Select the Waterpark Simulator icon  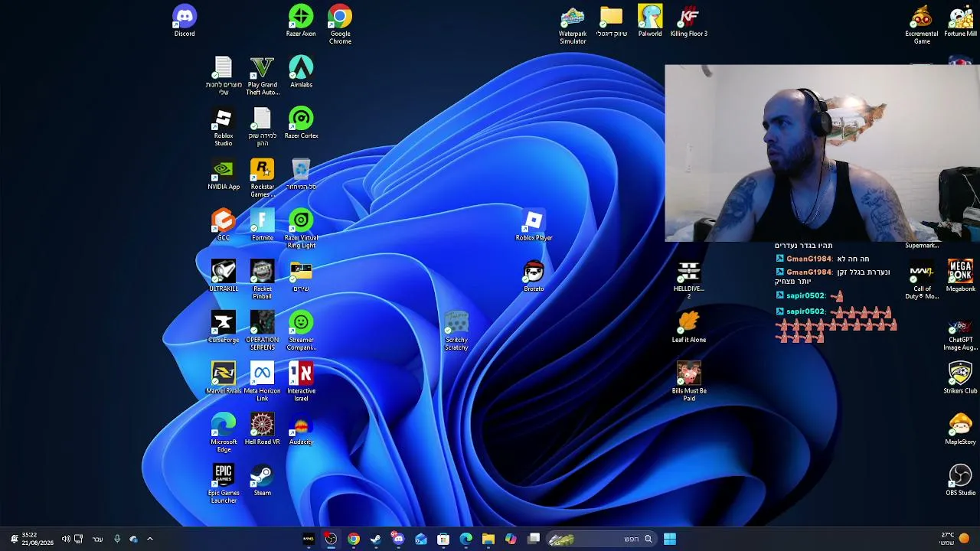(573, 25)
